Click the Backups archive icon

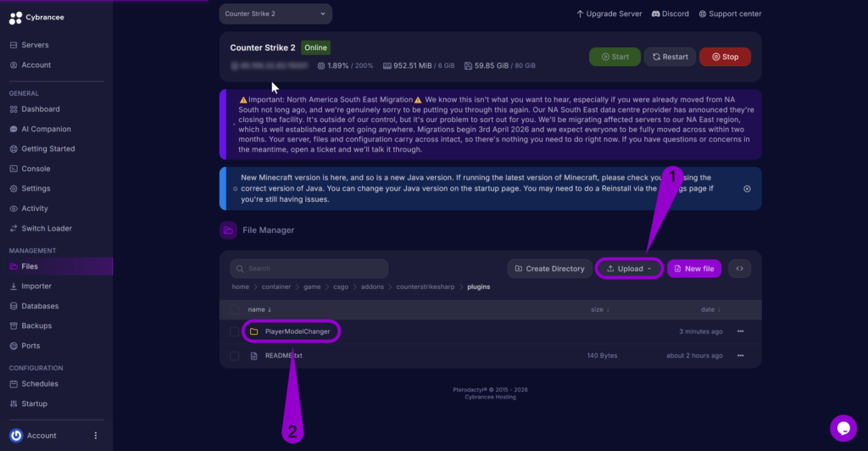14,326
